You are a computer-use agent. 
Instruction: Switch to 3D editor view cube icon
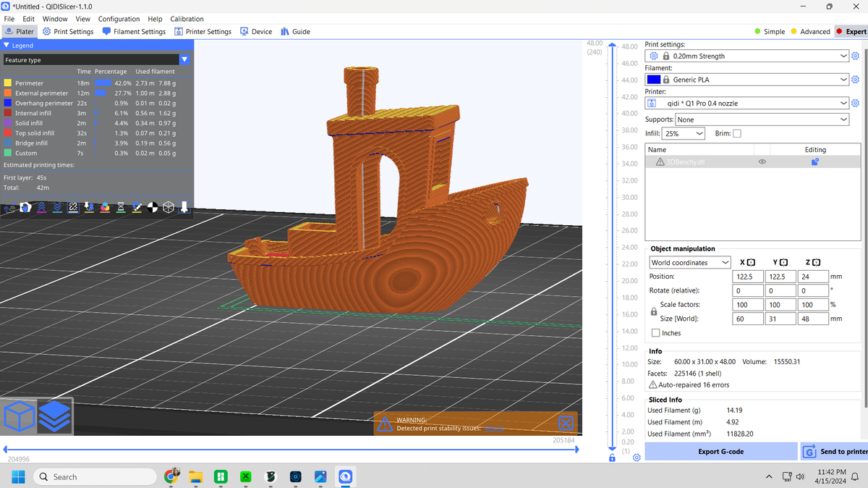[x=20, y=416]
